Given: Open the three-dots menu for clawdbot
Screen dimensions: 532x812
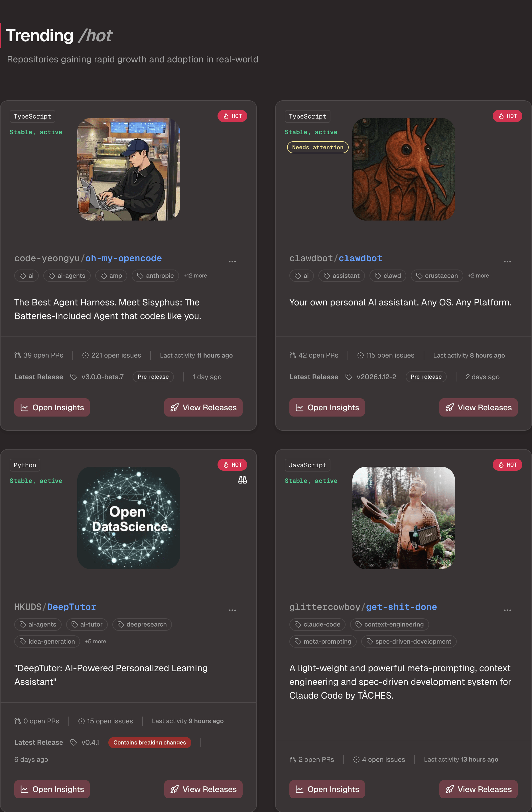Looking at the screenshot, I should pos(507,261).
